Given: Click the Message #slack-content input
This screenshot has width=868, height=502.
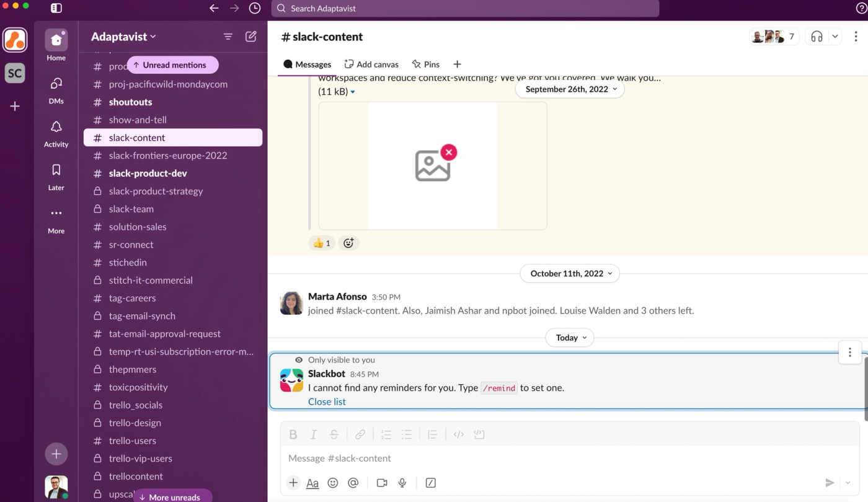Looking at the screenshot, I should click(x=570, y=458).
